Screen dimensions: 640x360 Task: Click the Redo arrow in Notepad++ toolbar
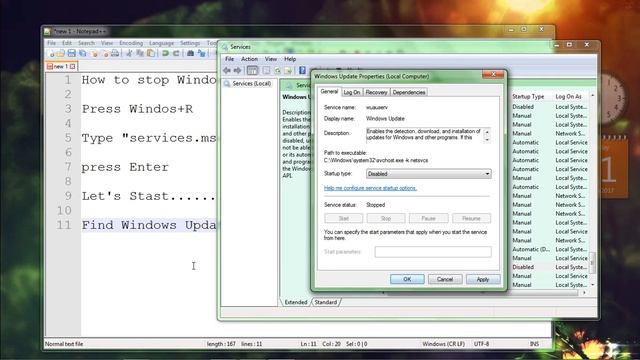(176, 53)
